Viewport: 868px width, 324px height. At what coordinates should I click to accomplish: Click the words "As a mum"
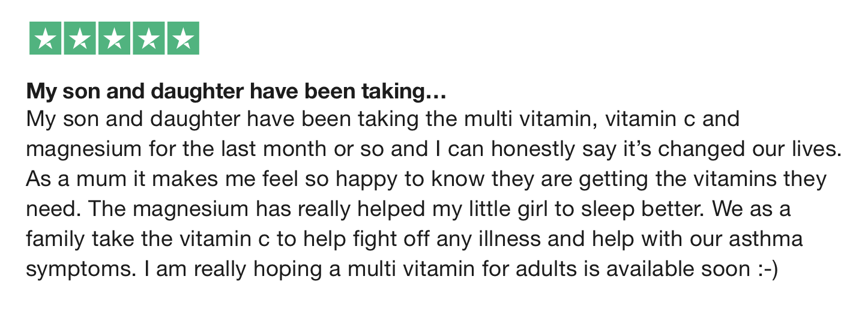67,179
